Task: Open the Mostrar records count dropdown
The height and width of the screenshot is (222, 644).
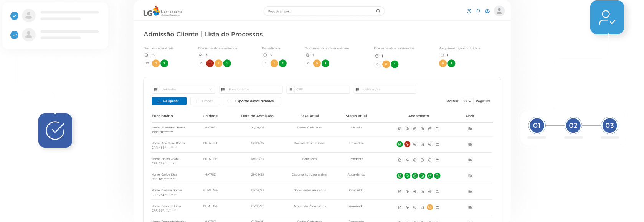Action: [x=467, y=101]
